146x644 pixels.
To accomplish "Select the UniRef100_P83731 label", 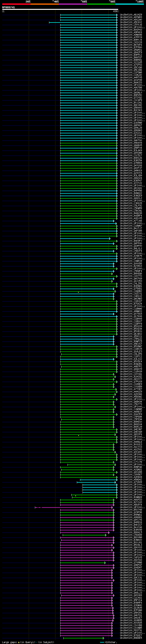I will click(x=131, y=630).
